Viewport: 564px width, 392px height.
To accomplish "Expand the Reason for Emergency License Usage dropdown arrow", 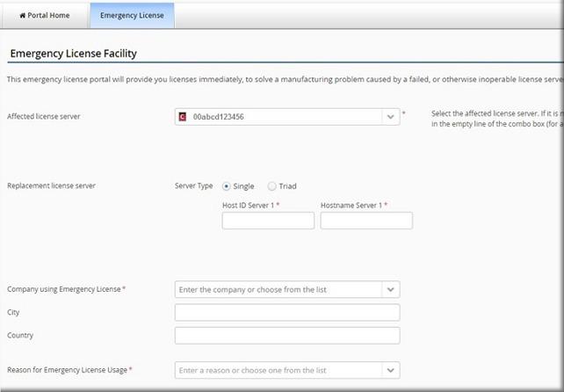I will 390,370.
